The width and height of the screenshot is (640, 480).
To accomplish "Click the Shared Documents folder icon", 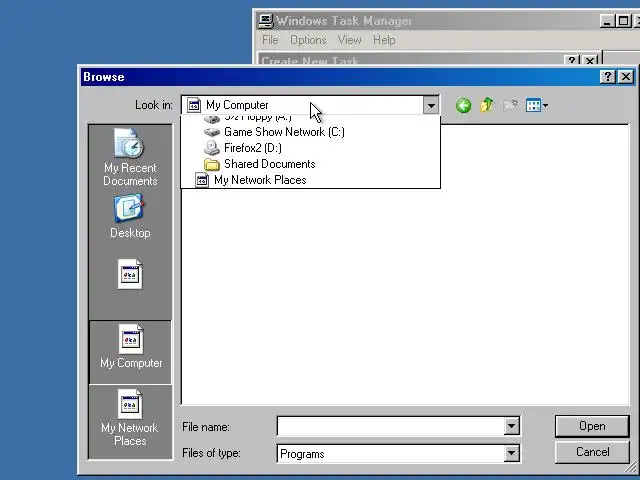I will [x=211, y=164].
